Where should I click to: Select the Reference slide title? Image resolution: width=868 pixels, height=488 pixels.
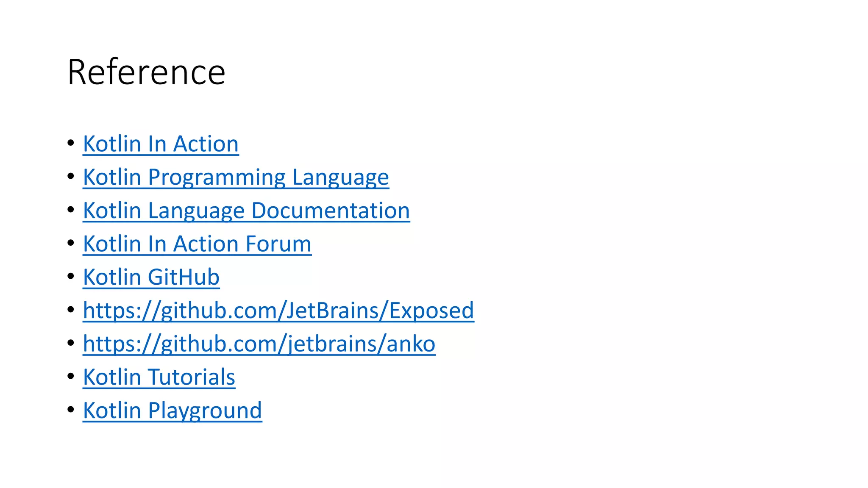coord(146,72)
